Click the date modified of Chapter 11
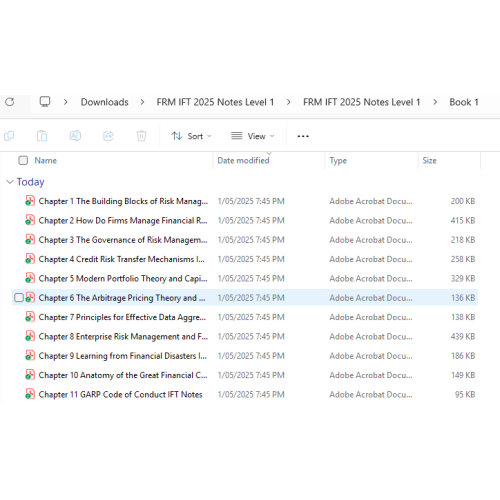Image resolution: width=500 pixels, height=500 pixels. pos(251,394)
